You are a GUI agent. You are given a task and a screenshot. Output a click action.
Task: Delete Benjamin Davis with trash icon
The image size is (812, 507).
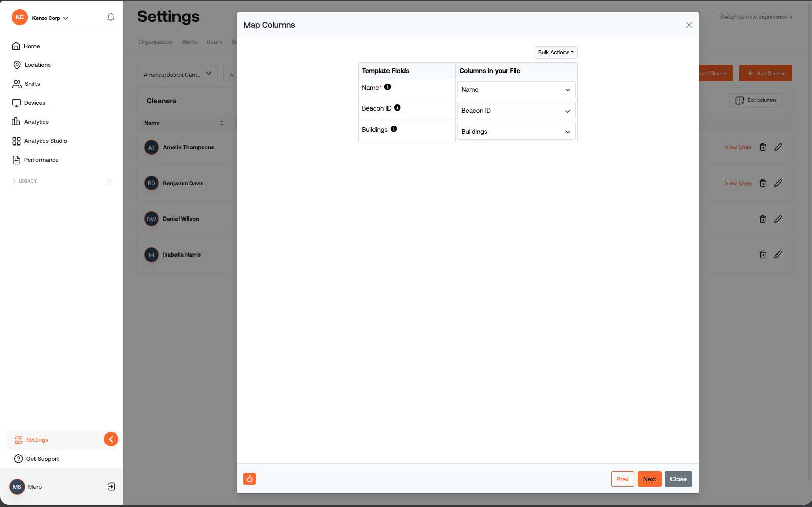[763, 183]
